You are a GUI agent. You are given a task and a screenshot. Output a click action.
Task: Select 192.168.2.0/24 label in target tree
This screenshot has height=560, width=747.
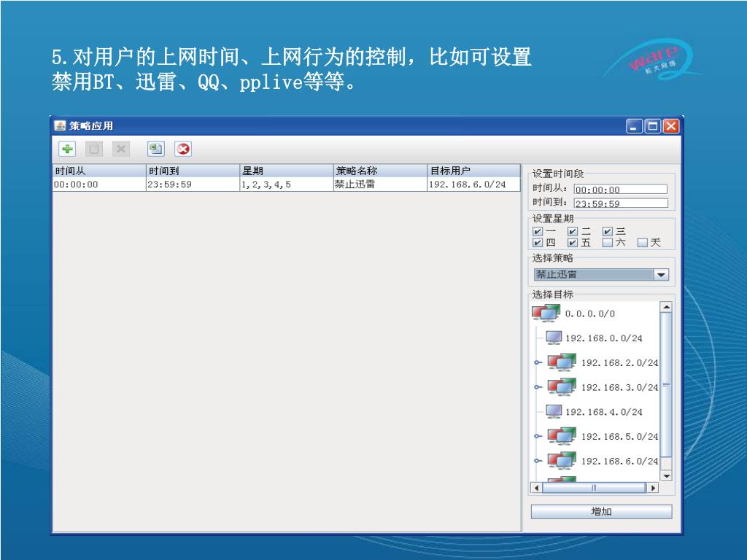[619, 363]
